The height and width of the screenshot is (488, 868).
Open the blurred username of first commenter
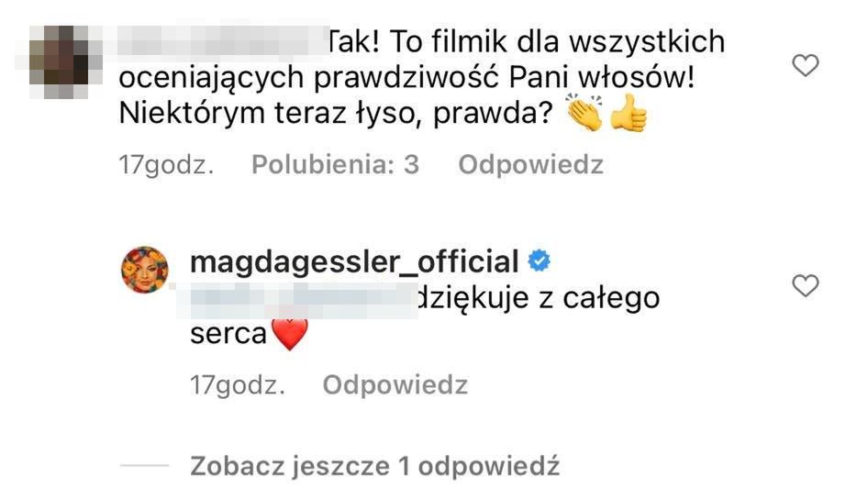(x=223, y=39)
